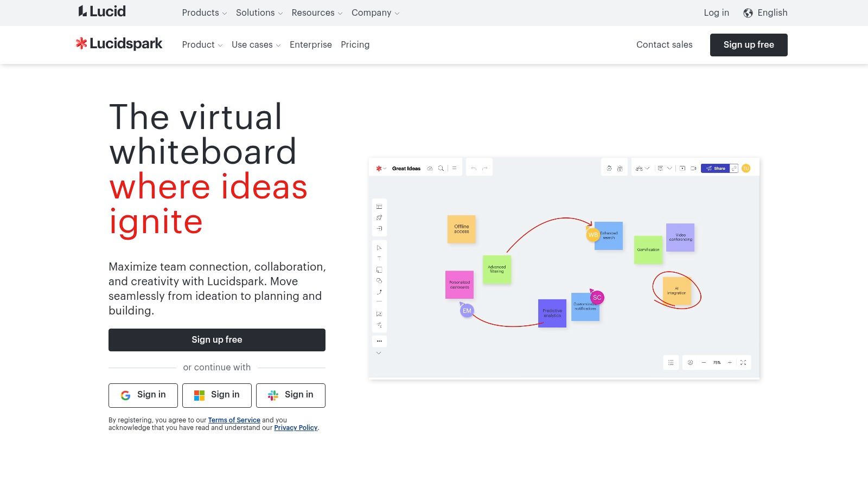Click the large Sign up free button
The width and height of the screenshot is (868, 488).
point(217,340)
